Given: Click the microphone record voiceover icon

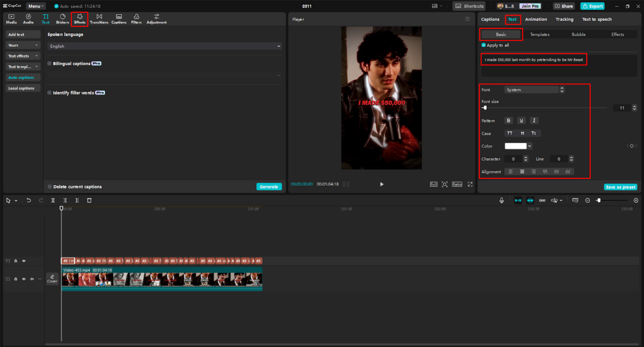Looking at the screenshot, I should (x=502, y=200).
